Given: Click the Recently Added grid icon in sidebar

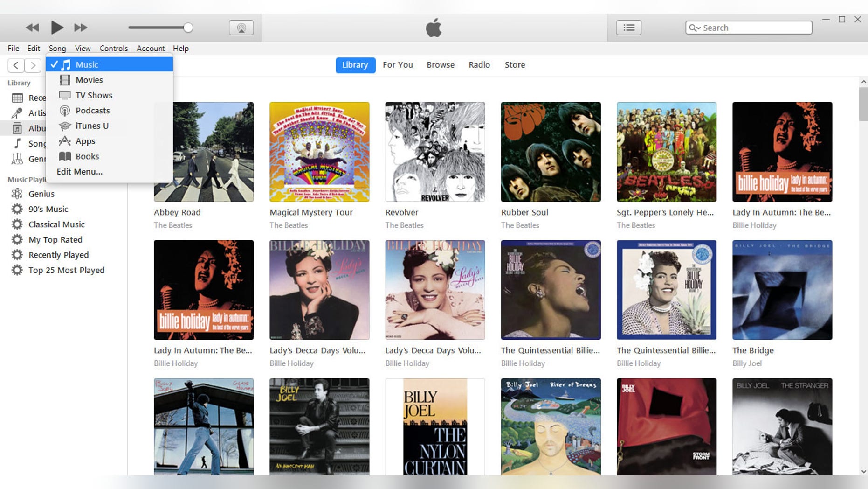Looking at the screenshot, I should pos(17,98).
